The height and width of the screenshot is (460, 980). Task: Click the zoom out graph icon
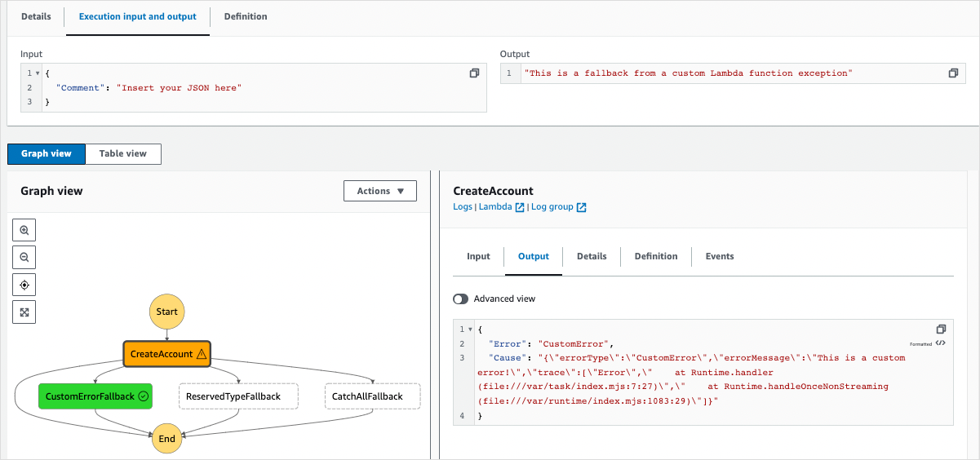[x=24, y=258]
